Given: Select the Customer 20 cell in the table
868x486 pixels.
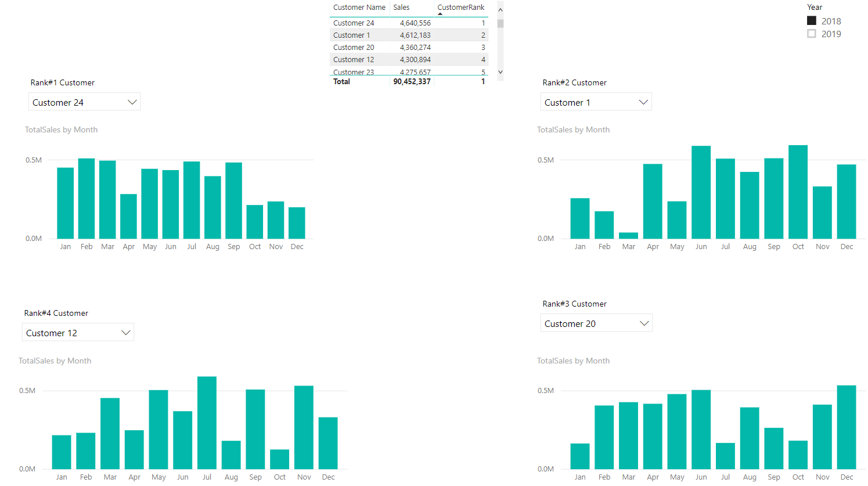Looking at the screenshot, I should 354,48.
